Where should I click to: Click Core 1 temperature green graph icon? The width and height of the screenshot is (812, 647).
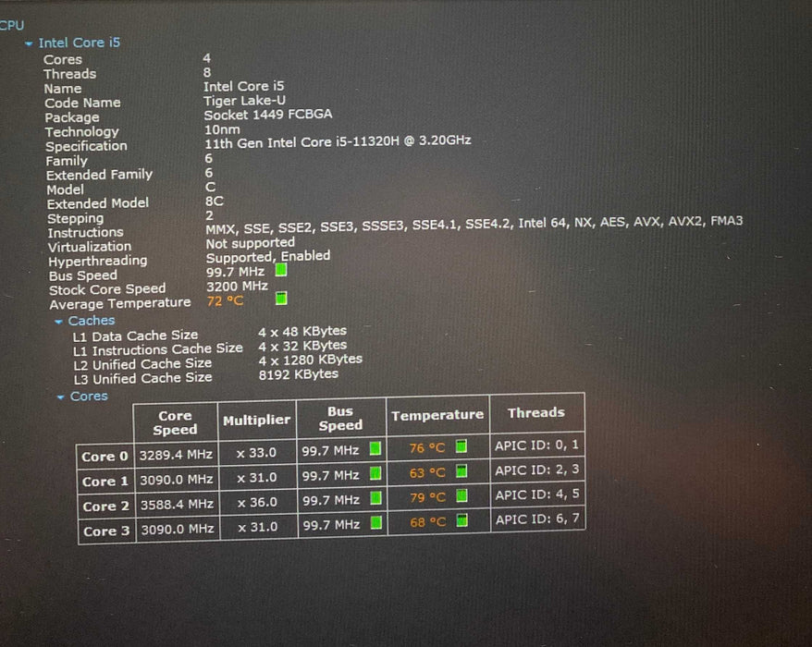[461, 471]
